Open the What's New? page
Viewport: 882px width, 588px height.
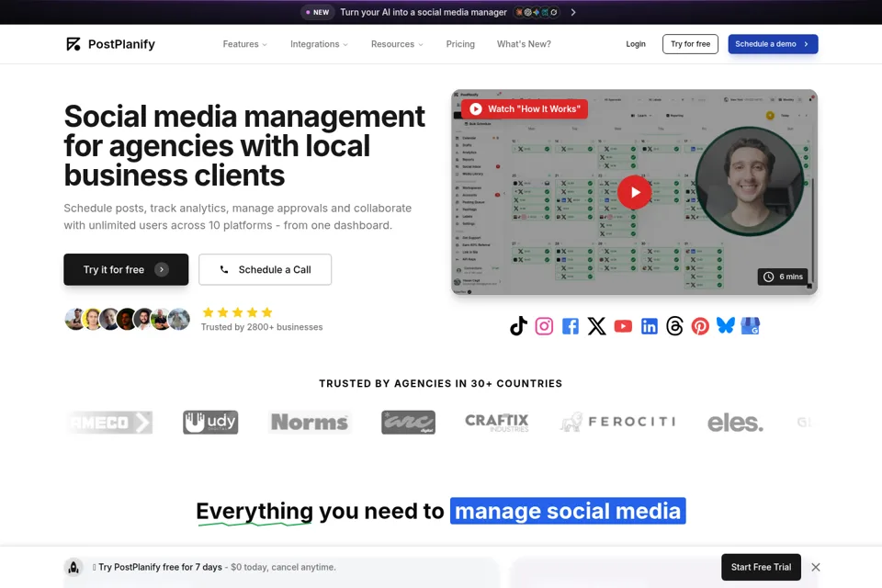[524, 44]
